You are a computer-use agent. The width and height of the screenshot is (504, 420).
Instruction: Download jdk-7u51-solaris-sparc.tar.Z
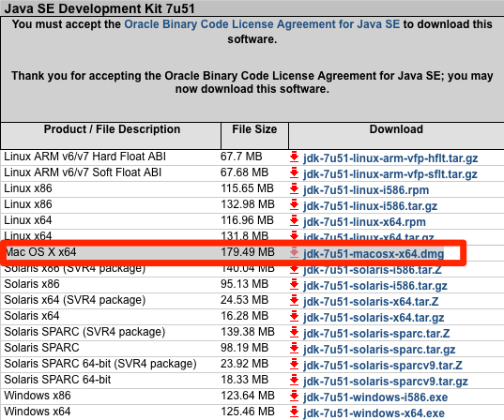coord(376,334)
